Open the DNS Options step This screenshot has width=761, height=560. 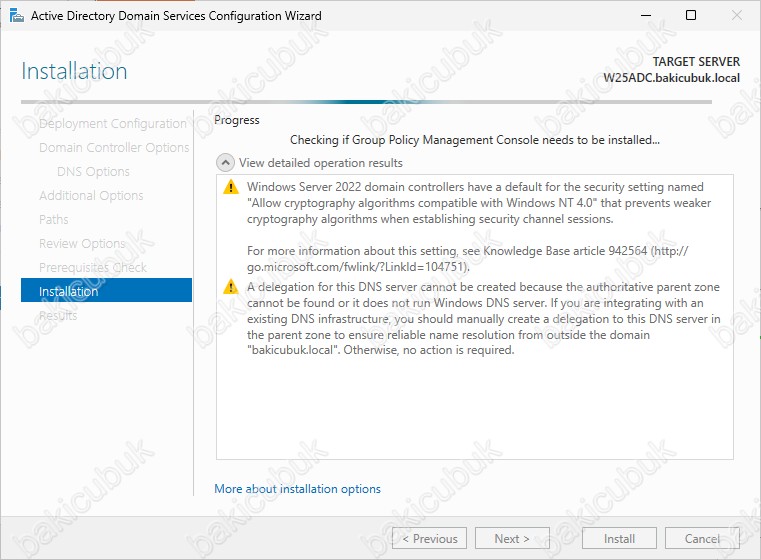93,172
